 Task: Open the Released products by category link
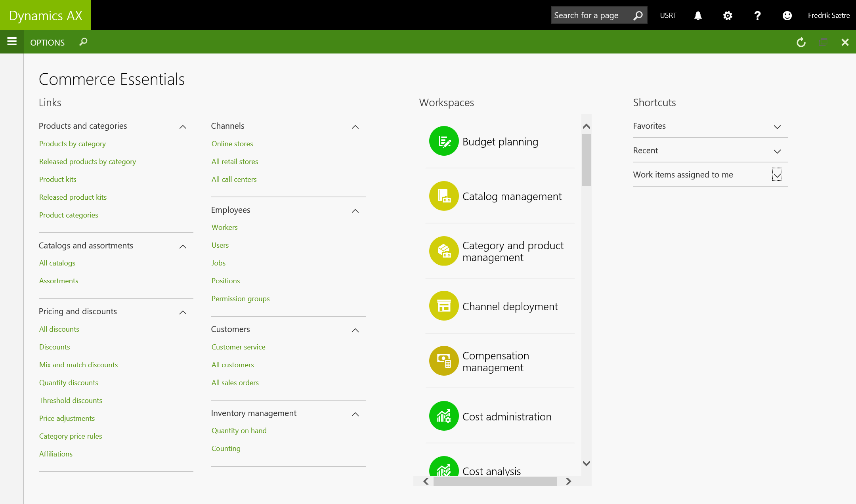(88, 162)
